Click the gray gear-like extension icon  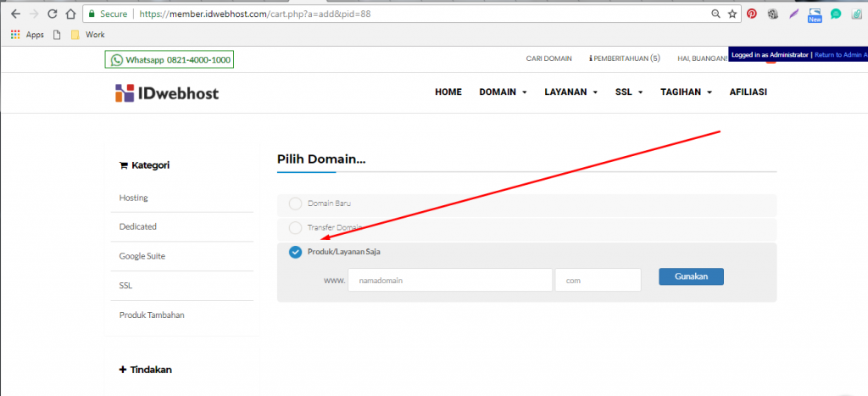[773, 14]
